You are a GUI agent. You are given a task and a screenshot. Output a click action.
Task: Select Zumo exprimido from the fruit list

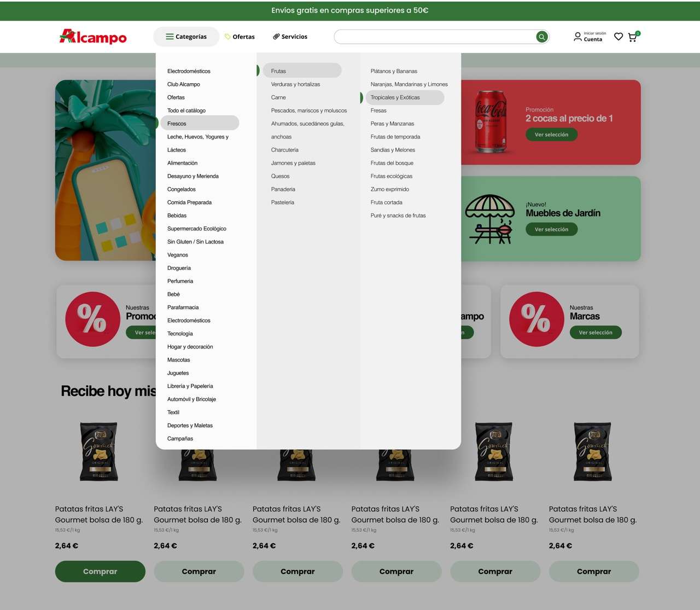(x=390, y=189)
